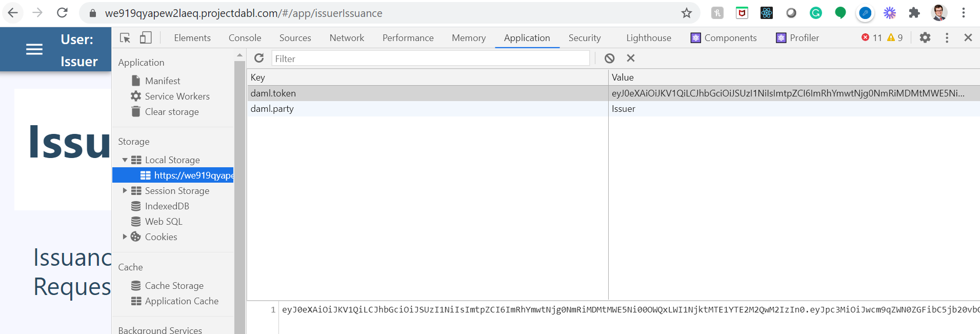Switch to the Console tab
980x334 pixels.
(245, 38)
